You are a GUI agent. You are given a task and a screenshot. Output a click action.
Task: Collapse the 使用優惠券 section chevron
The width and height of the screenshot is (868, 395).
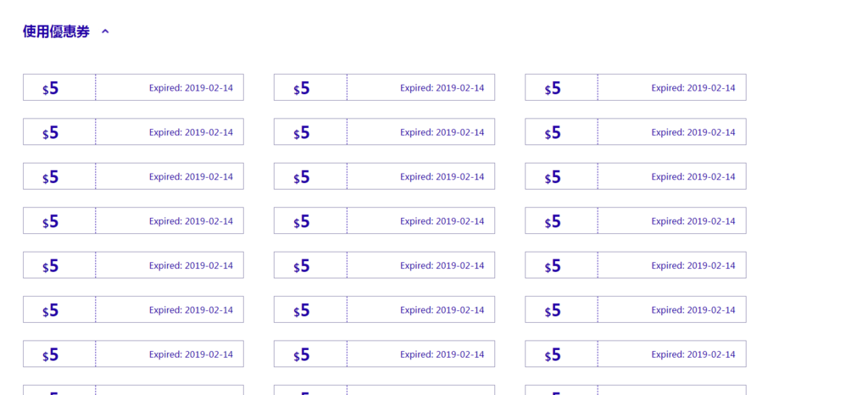click(x=105, y=32)
